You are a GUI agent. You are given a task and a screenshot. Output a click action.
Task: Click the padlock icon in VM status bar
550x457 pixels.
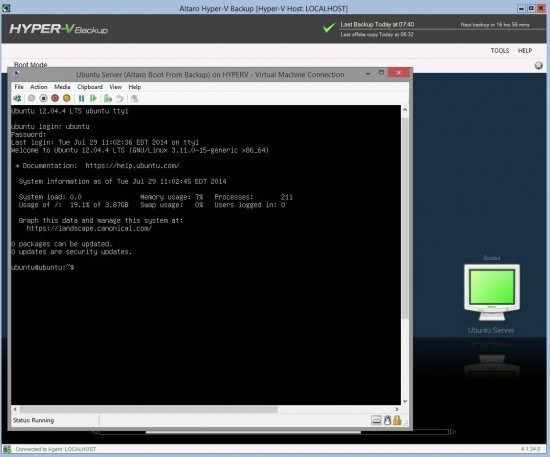pos(397,420)
